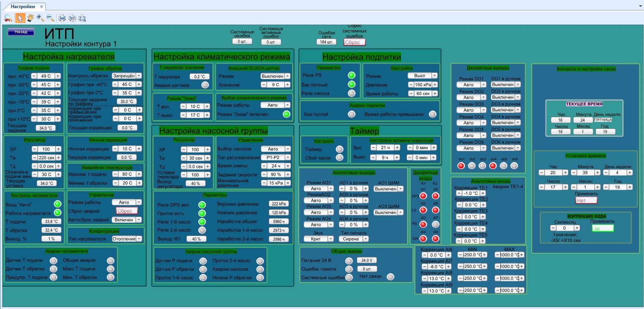The image size is (644, 309).
Task: Increase the при -40°C supply temperature
Action: tap(58, 76)
